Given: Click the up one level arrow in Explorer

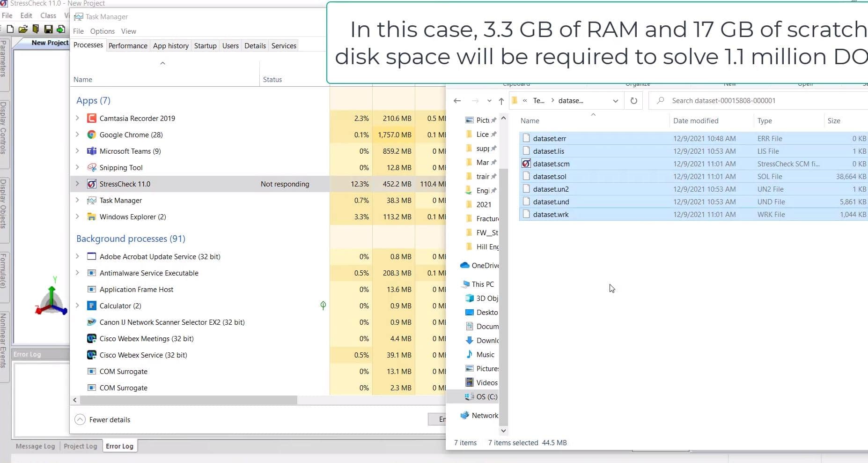Looking at the screenshot, I should (501, 101).
